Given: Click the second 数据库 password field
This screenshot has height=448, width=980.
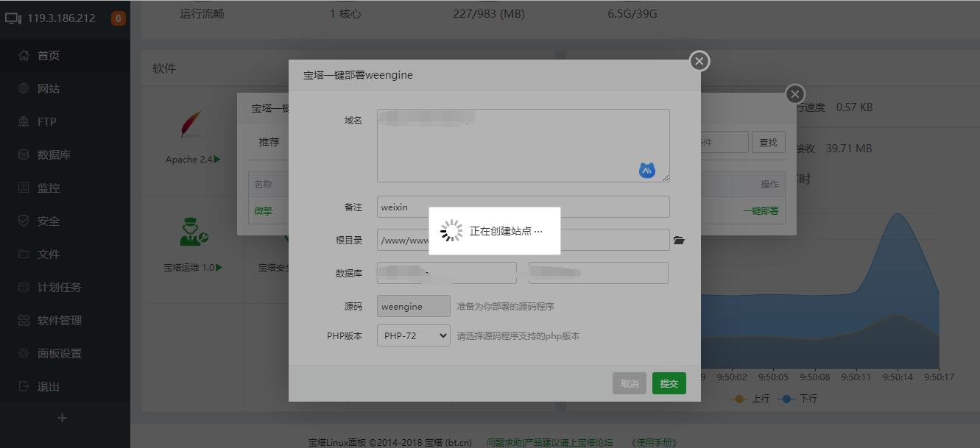Looking at the screenshot, I should (599, 273).
